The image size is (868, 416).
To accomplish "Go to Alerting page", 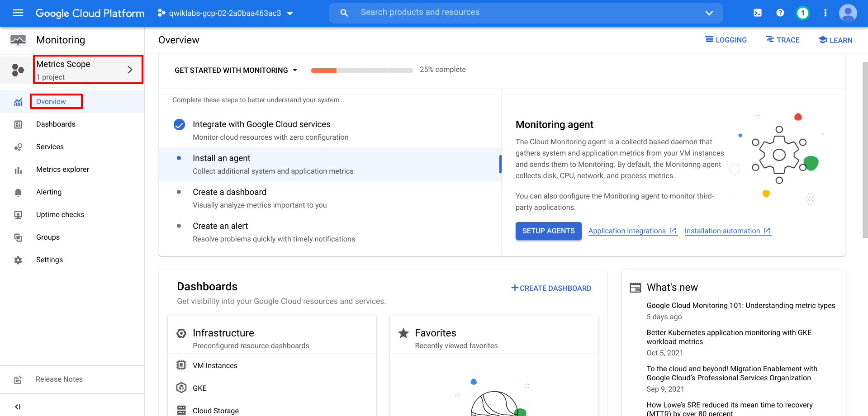I will pyautogui.click(x=49, y=192).
